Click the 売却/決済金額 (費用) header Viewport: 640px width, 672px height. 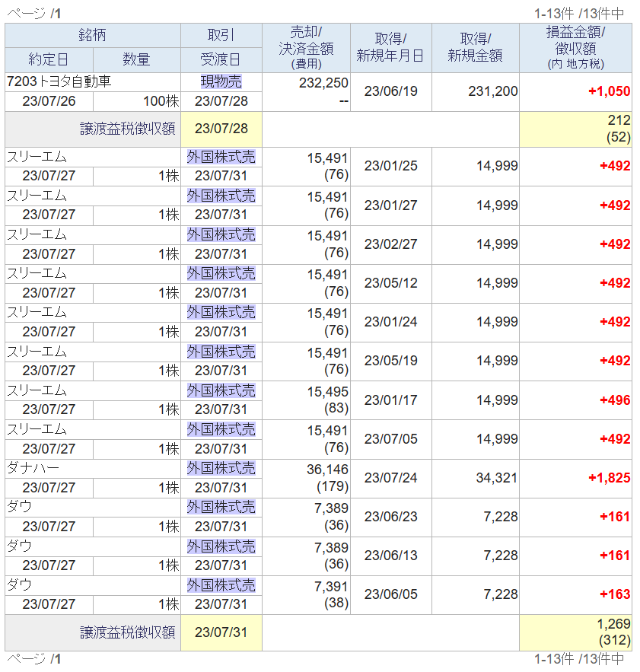click(x=306, y=48)
